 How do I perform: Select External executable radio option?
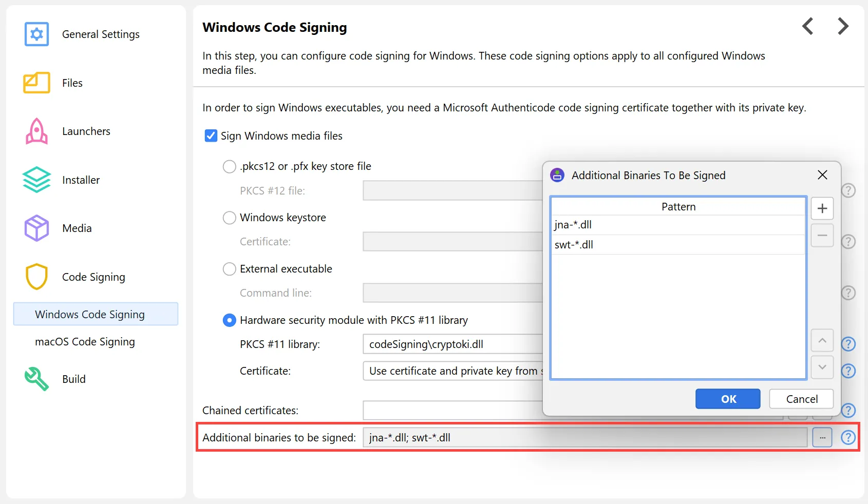coord(229,269)
